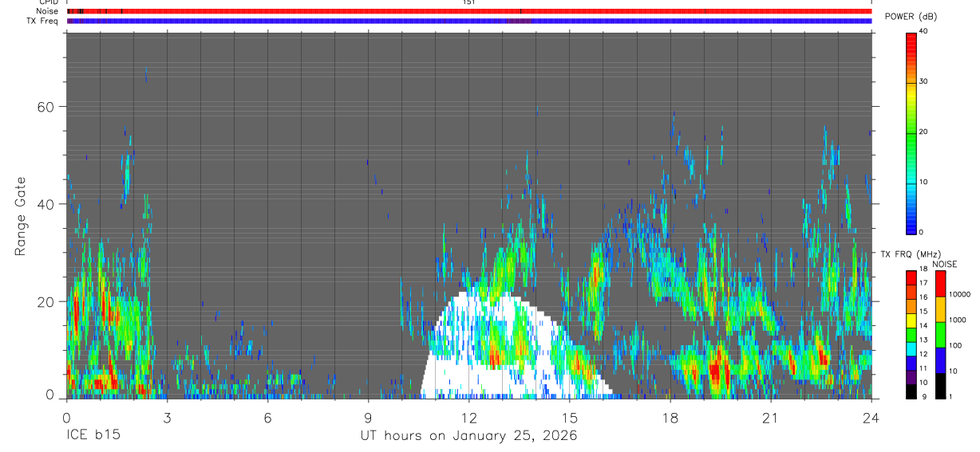Click the yellow segment of TX FRQ legend
980x452 pixels.
click(912, 320)
